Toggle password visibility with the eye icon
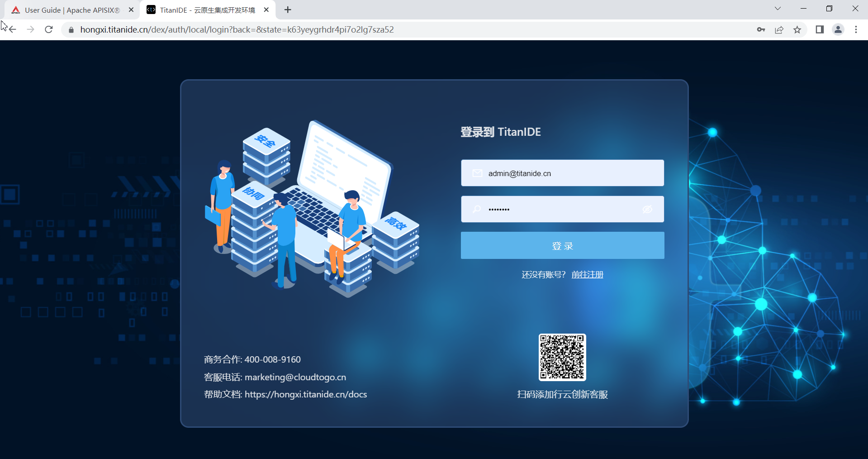 (x=647, y=209)
